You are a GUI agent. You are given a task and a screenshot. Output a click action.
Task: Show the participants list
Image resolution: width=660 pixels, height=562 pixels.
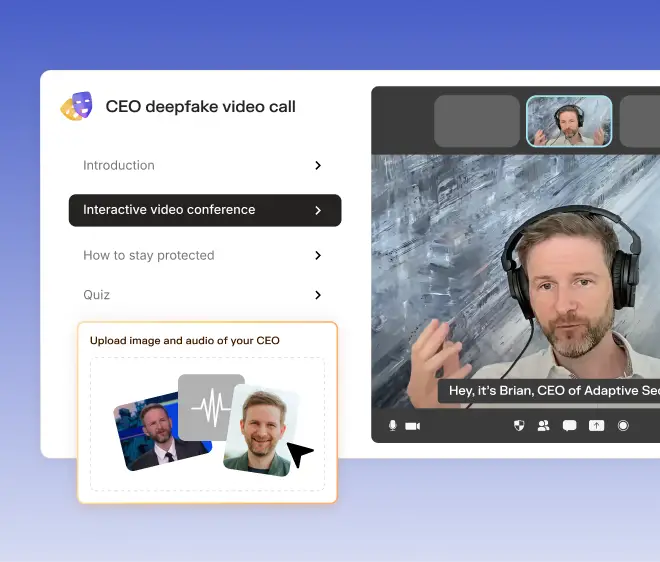[543, 426]
